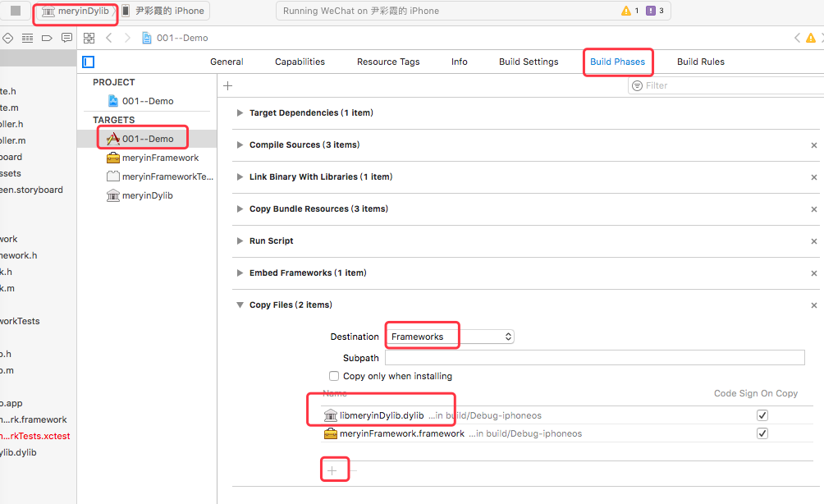Switch to the Build Phases tab
Screen dimensions: 824x504
pos(617,62)
